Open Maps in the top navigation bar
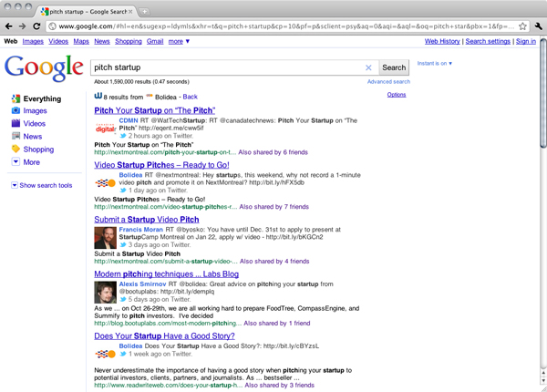 (x=81, y=41)
